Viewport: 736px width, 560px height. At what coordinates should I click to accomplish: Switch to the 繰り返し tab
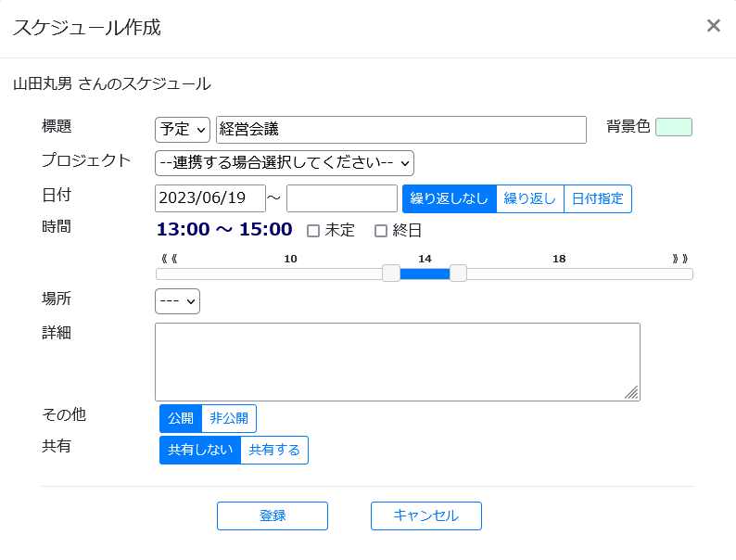pyautogui.click(x=530, y=199)
